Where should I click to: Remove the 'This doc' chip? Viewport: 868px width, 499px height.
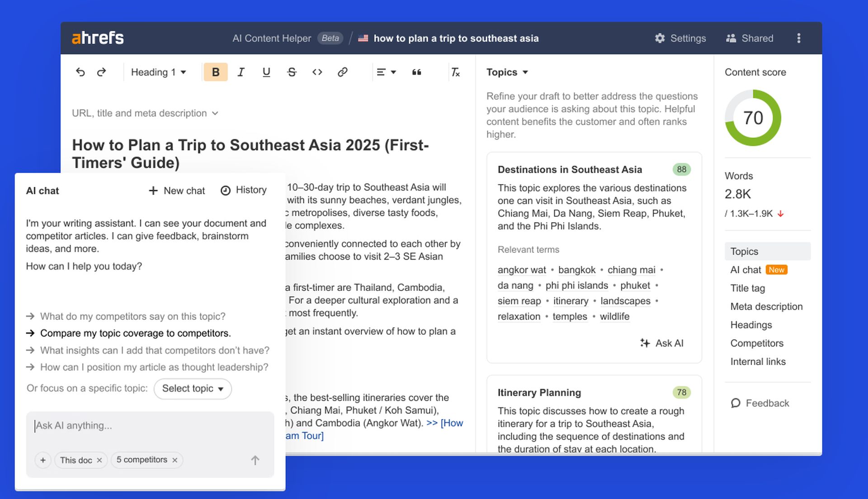(99, 460)
